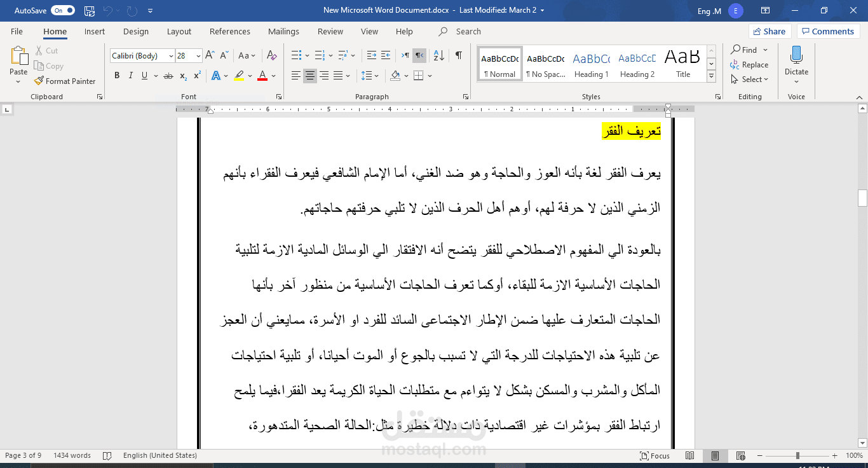Screen dimensions: 868x468
Task: Click the zoom slider handle
Action: pyautogui.click(x=797, y=456)
